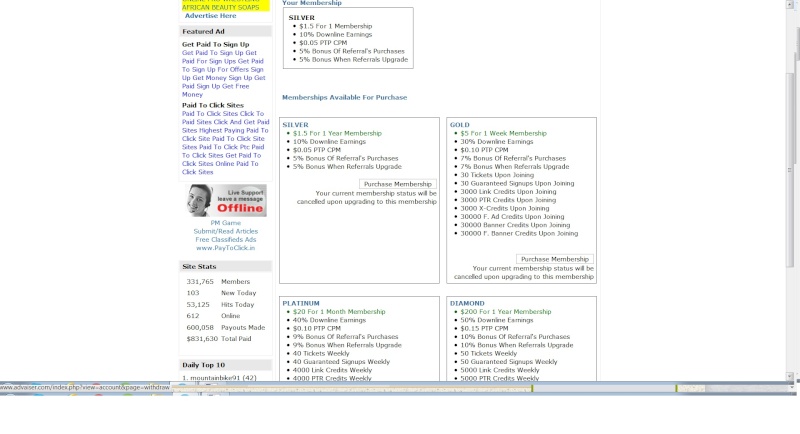Purchase the Silver membership
Image resolution: width=800 pixels, height=434 pixels.
[397, 184]
